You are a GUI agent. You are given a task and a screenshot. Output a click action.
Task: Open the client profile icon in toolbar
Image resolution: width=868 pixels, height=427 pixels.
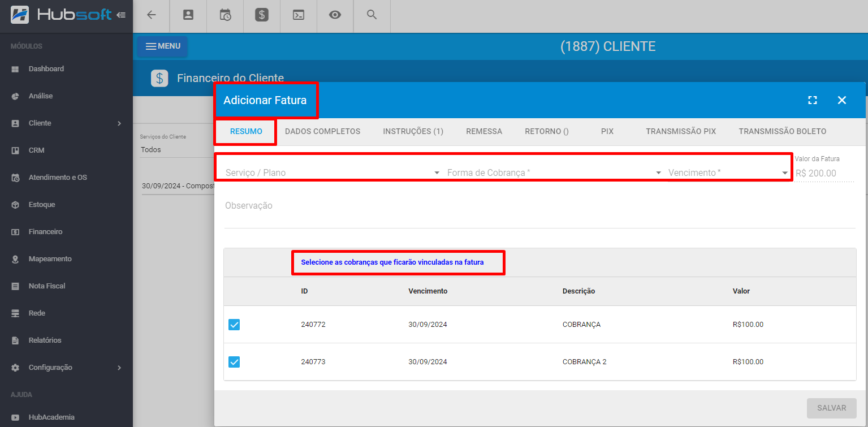tap(188, 15)
